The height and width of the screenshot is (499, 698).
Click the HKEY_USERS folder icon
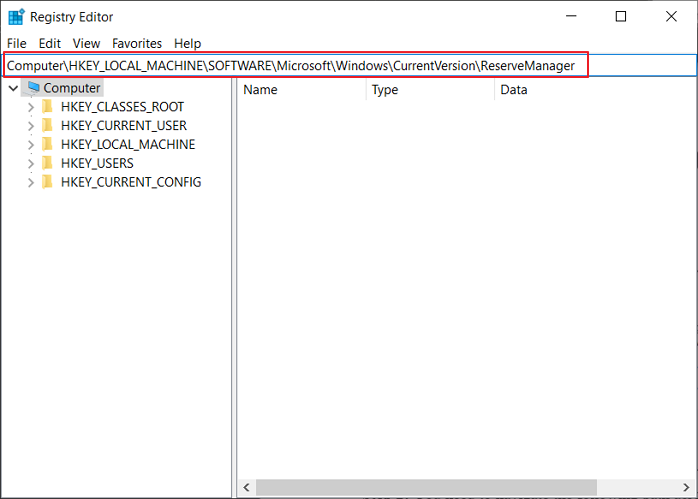[x=47, y=163]
